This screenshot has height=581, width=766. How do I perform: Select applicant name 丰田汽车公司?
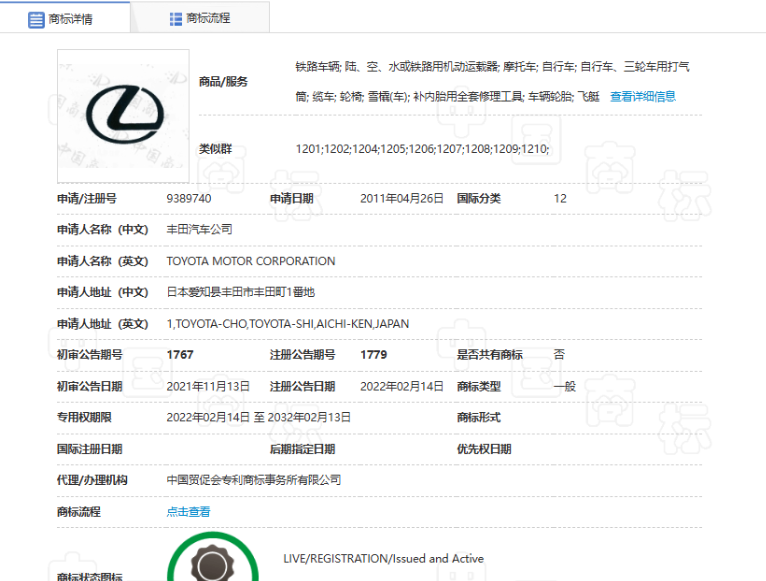pyautogui.click(x=199, y=229)
